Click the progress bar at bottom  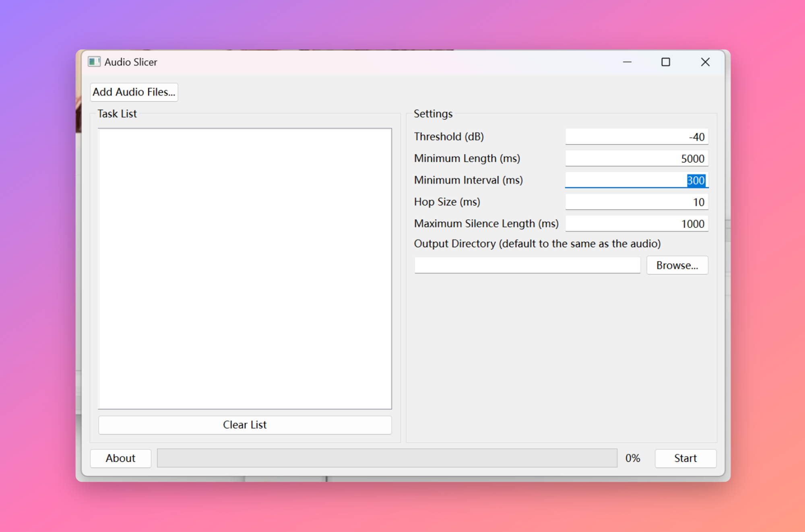tap(386, 458)
